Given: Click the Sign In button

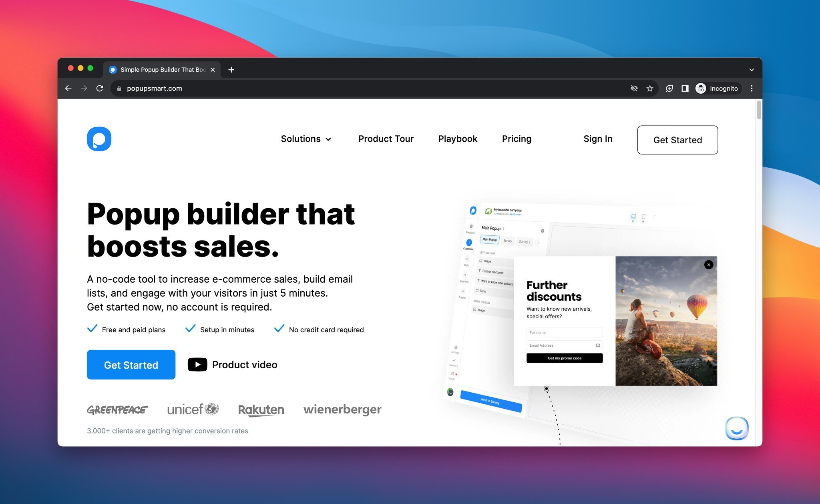Looking at the screenshot, I should point(597,139).
